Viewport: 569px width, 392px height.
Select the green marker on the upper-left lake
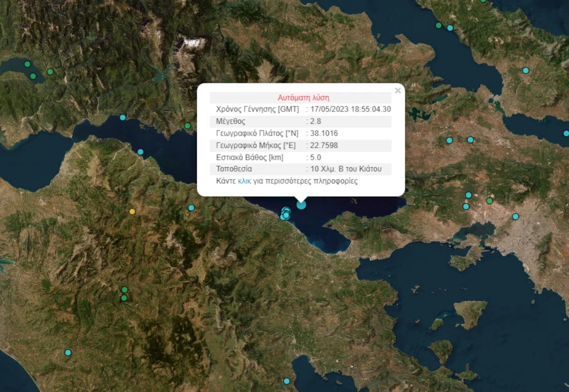[x=27, y=64]
